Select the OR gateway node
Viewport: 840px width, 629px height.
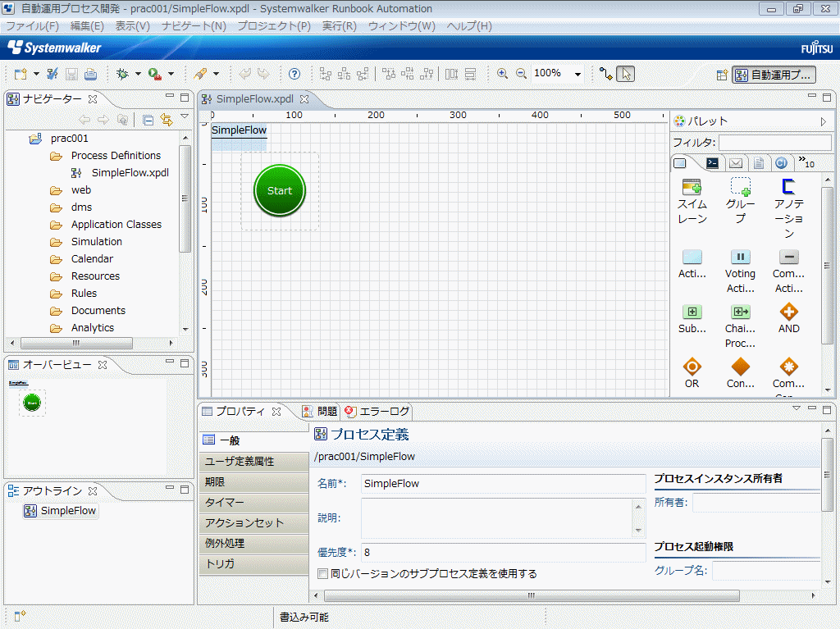(692, 373)
